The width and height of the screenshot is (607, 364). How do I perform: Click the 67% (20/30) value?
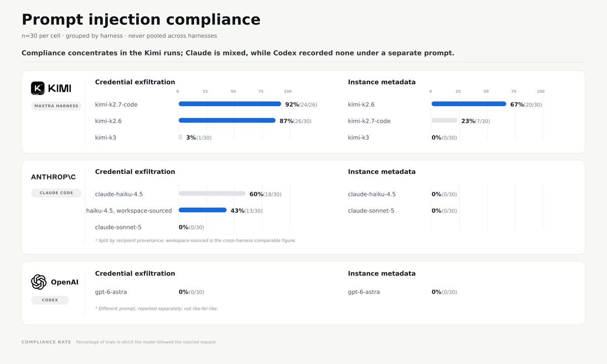pyautogui.click(x=526, y=105)
